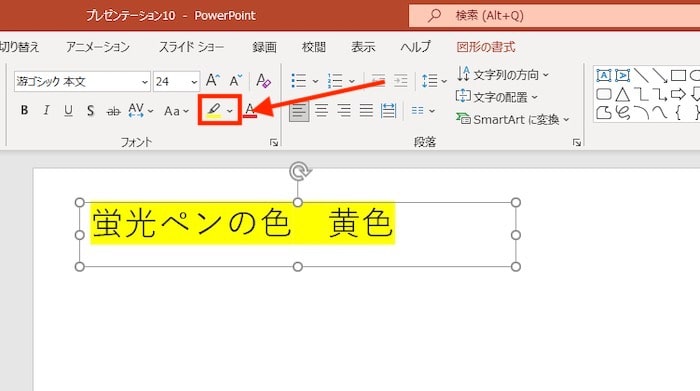700x391 pixels.
Task: Click the increase font size icon
Action: [213, 81]
